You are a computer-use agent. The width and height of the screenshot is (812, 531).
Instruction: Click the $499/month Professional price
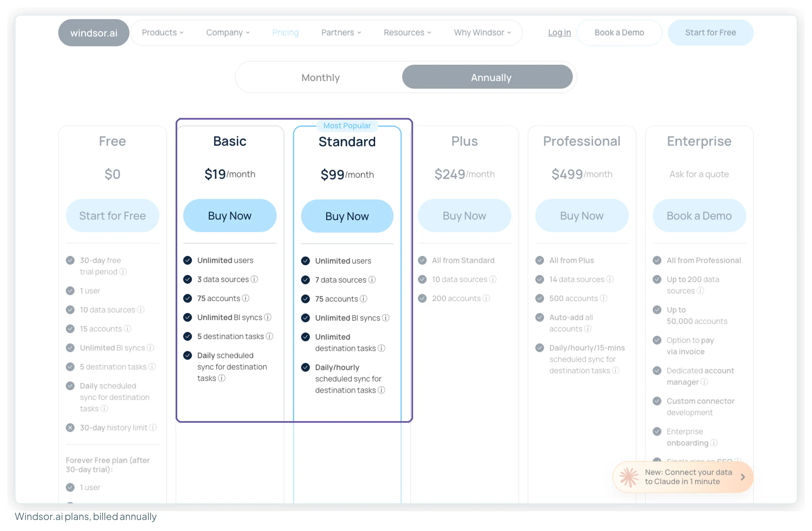point(582,174)
